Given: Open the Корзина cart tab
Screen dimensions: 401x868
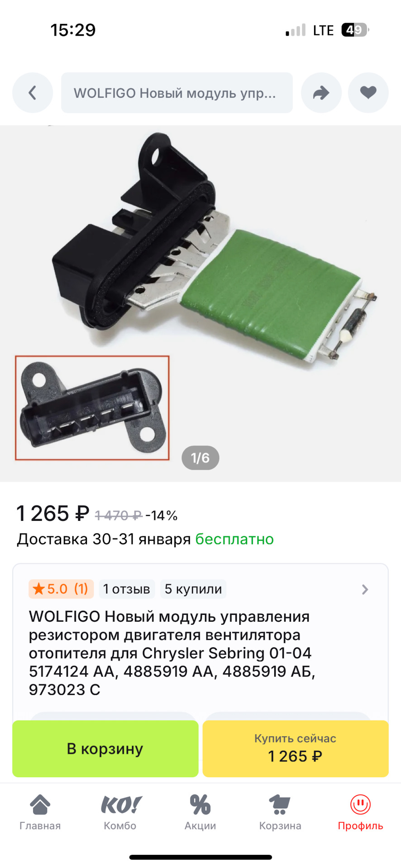Looking at the screenshot, I should (280, 812).
